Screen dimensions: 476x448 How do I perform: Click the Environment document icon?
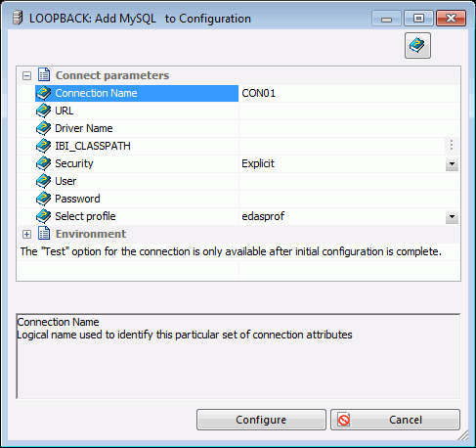click(44, 234)
